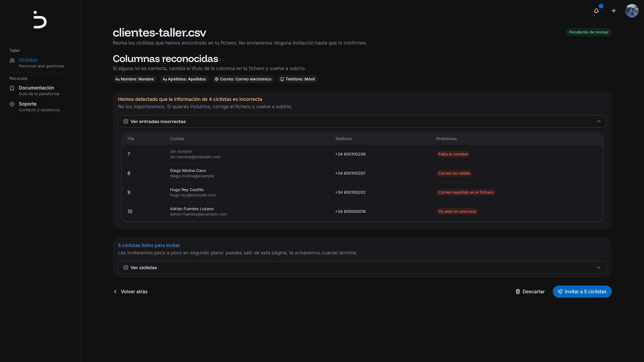Open the notifications bell
644x362 pixels.
pos(596,11)
